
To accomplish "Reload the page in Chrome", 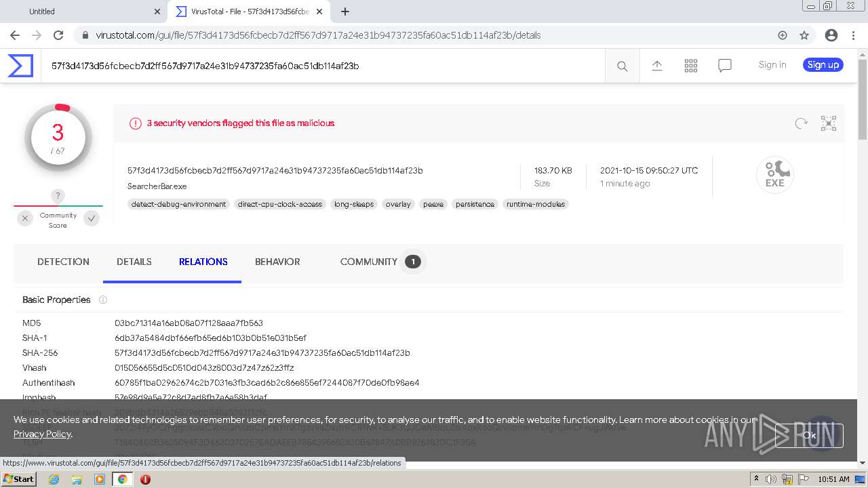I will click(58, 35).
